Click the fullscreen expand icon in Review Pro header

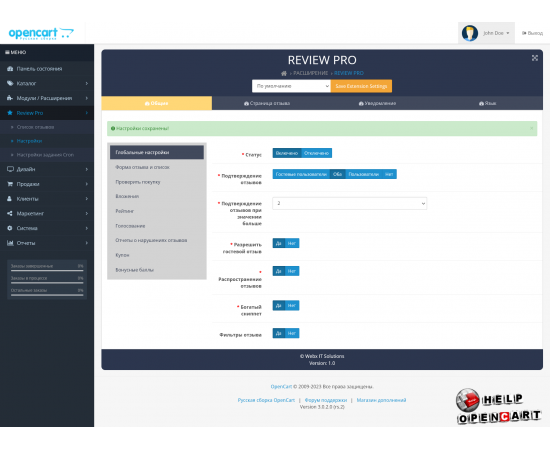click(x=535, y=58)
